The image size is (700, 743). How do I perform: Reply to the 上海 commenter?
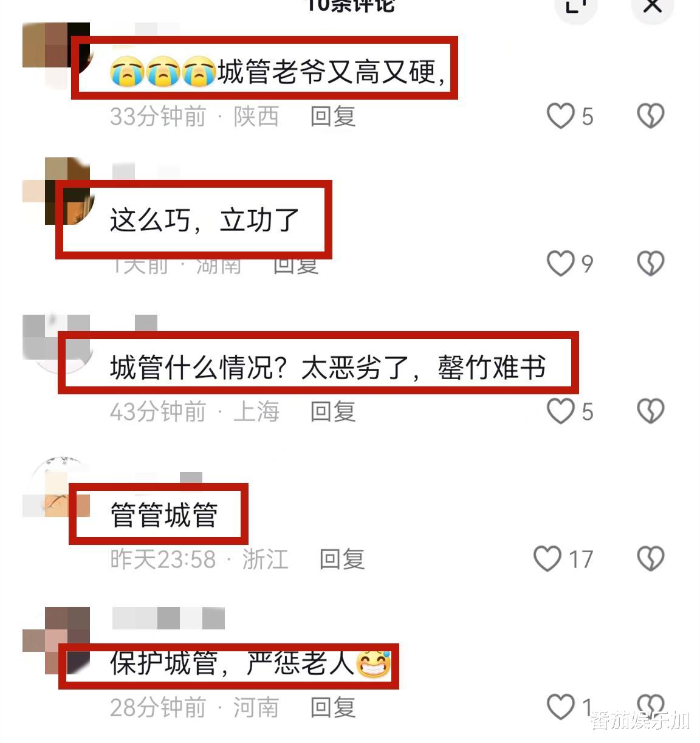point(332,411)
